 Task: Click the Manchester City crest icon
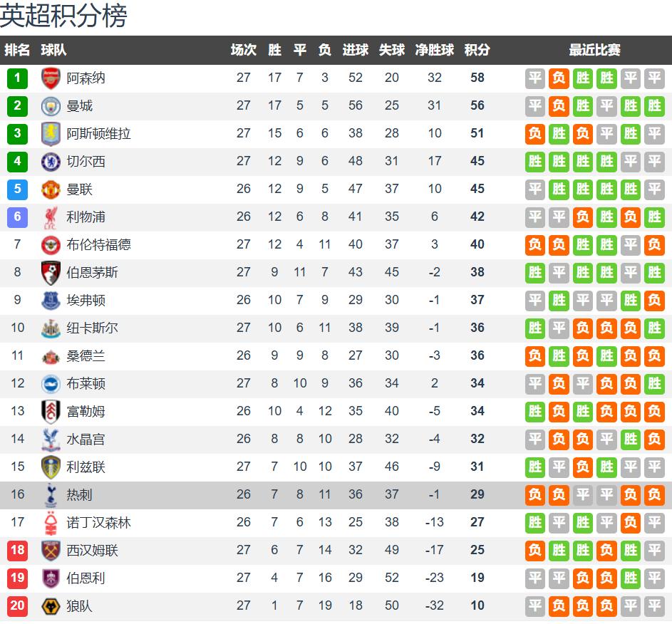click(x=51, y=105)
